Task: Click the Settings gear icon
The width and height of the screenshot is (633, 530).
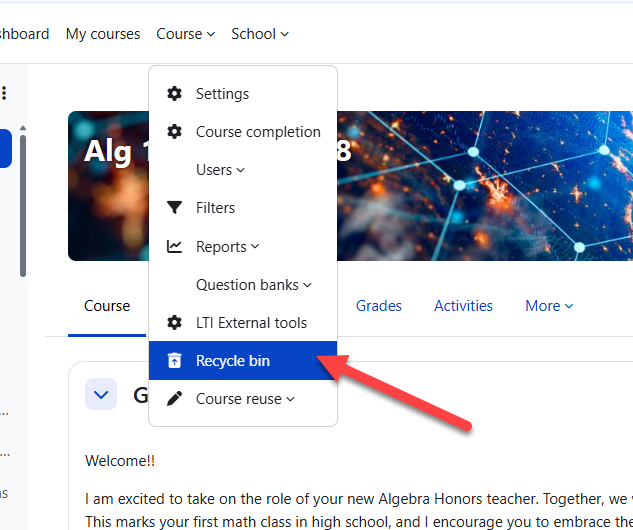Action: [175, 94]
